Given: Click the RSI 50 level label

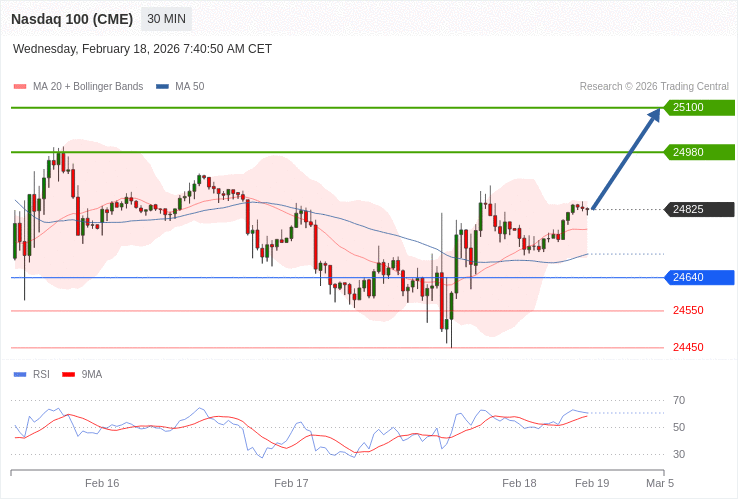Looking at the screenshot, I should point(679,427).
